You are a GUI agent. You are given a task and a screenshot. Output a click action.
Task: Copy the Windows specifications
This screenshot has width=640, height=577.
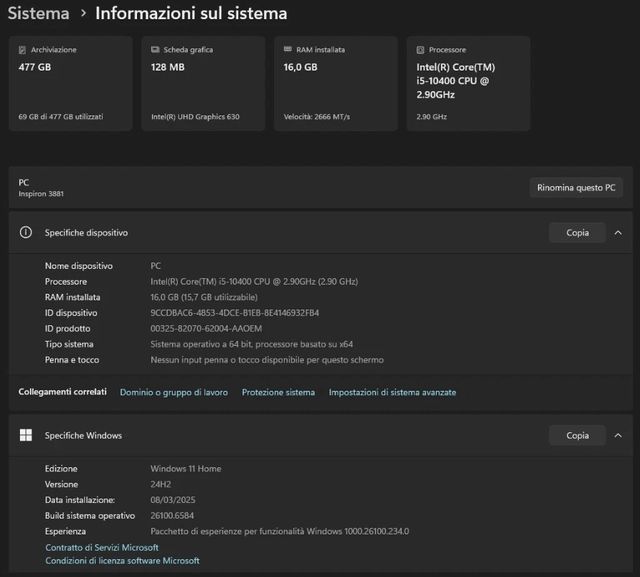click(577, 435)
